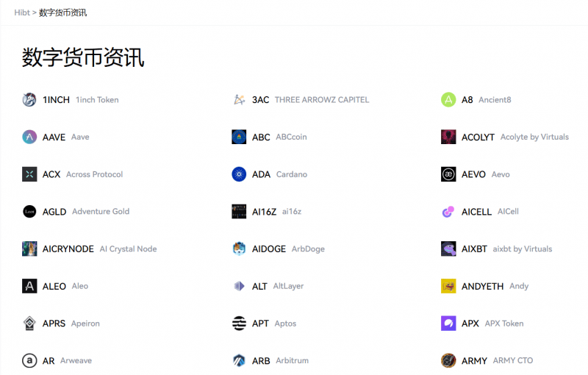
Task: Click the 'aixbt by Virtuals' text
Action: tap(523, 249)
